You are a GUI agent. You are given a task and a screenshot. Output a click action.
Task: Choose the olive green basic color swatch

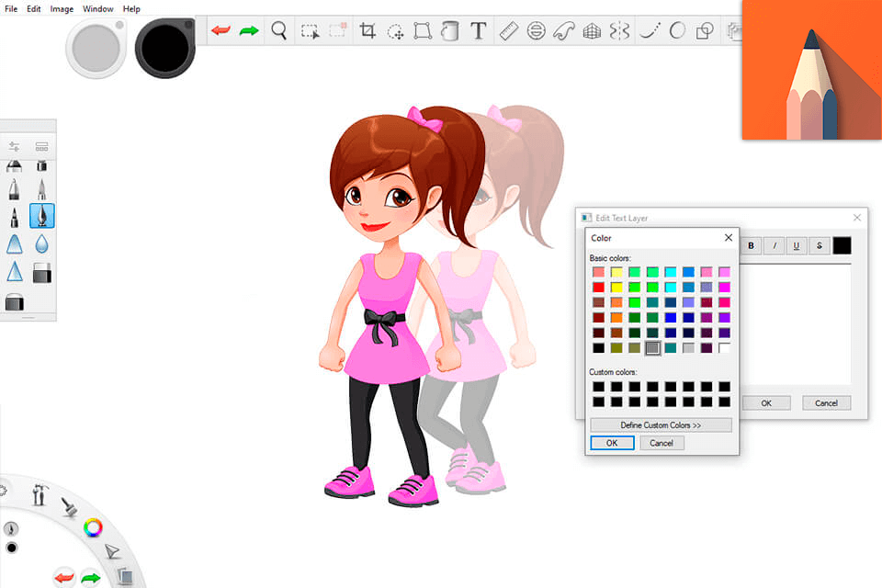[x=616, y=347]
